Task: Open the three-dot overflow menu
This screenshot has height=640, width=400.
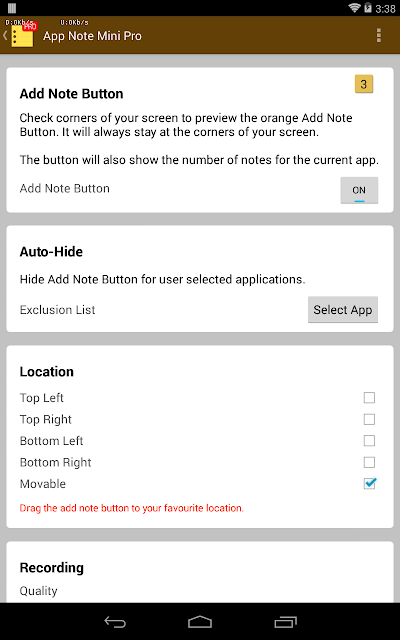Action: 379,36
